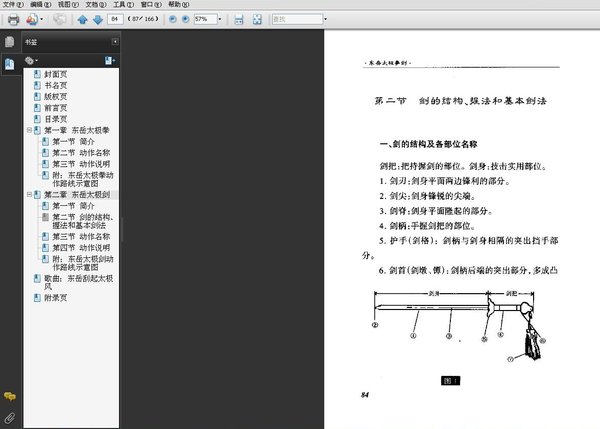Select the 第一章 东岳太极拳 bookmark
This screenshot has width=600, height=429.
tap(77, 130)
